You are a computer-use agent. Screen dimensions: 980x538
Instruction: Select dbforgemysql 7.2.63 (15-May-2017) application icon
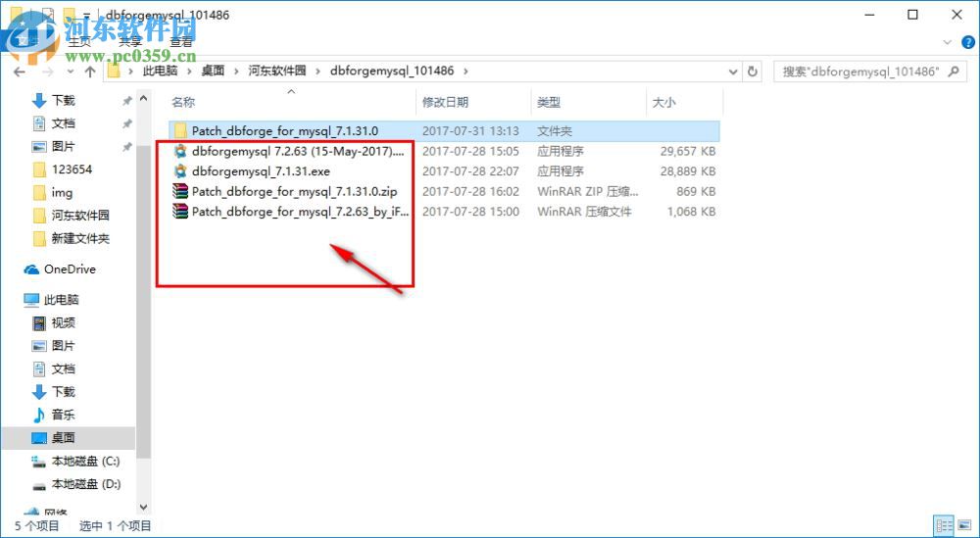point(180,151)
